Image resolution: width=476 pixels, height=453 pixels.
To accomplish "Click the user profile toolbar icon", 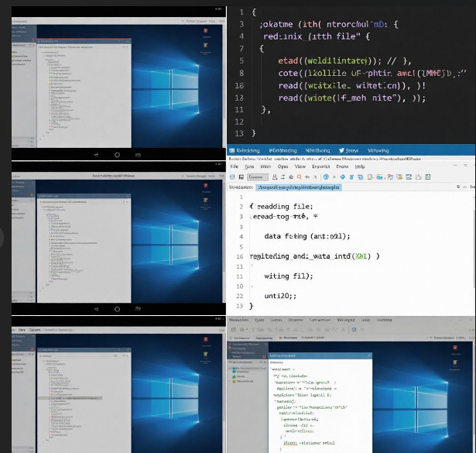I will [275, 177].
